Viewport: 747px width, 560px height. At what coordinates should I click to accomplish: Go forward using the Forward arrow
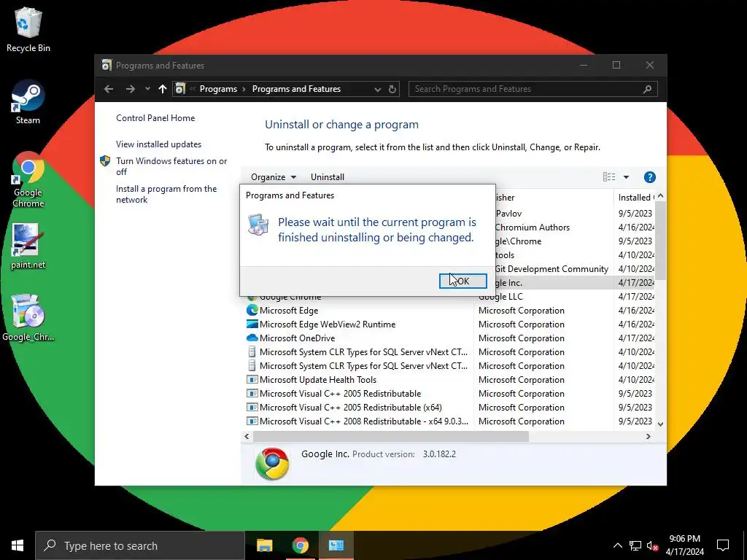pos(130,89)
